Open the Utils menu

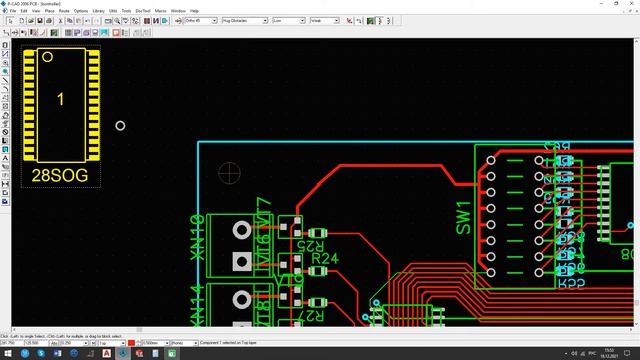(x=113, y=11)
